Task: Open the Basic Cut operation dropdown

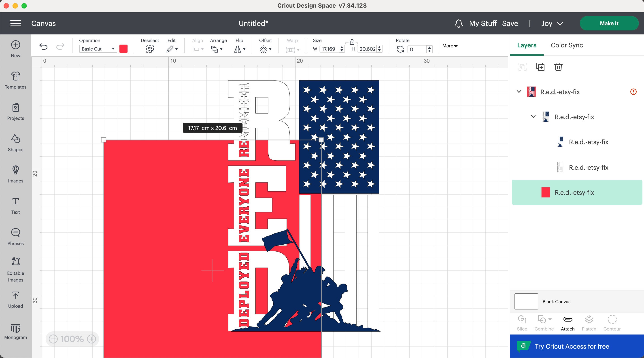Action: click(98, 49)
